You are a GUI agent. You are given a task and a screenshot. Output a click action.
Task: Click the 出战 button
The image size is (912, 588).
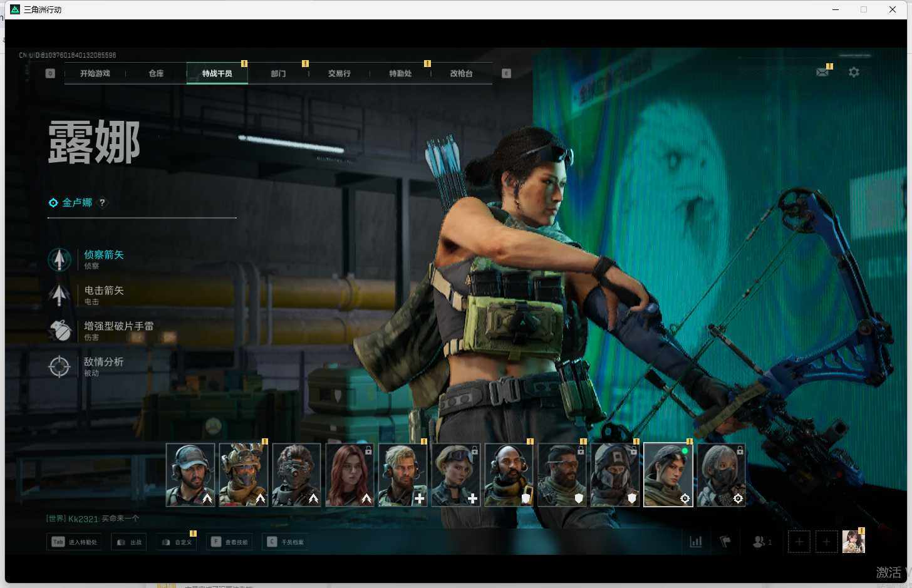coord(129,542)
